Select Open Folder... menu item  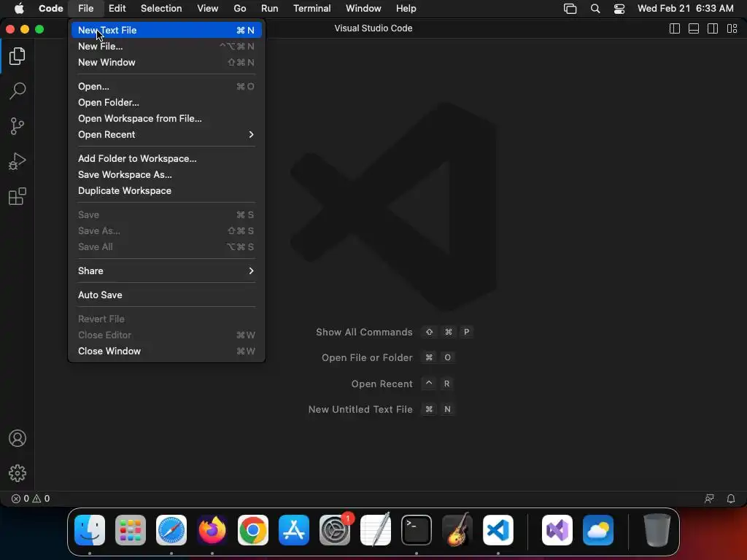(166, 102)
